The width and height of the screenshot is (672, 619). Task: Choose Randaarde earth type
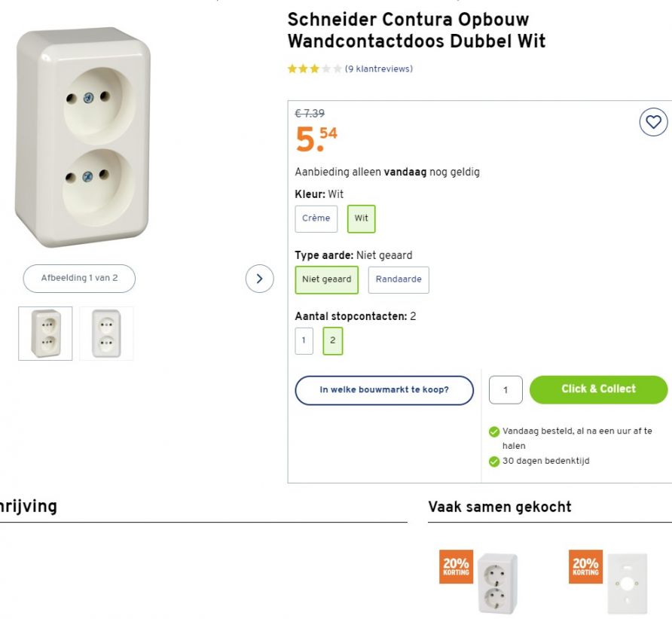tap(399, 279)
